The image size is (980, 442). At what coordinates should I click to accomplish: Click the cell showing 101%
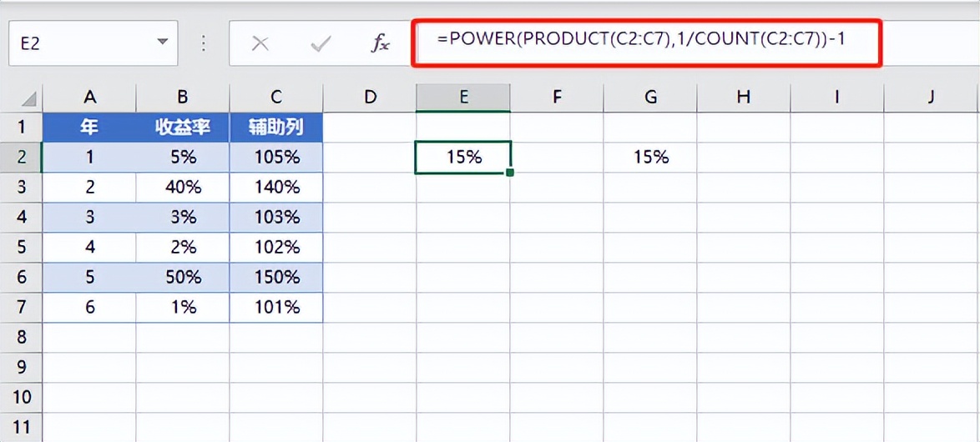(276, 307)
